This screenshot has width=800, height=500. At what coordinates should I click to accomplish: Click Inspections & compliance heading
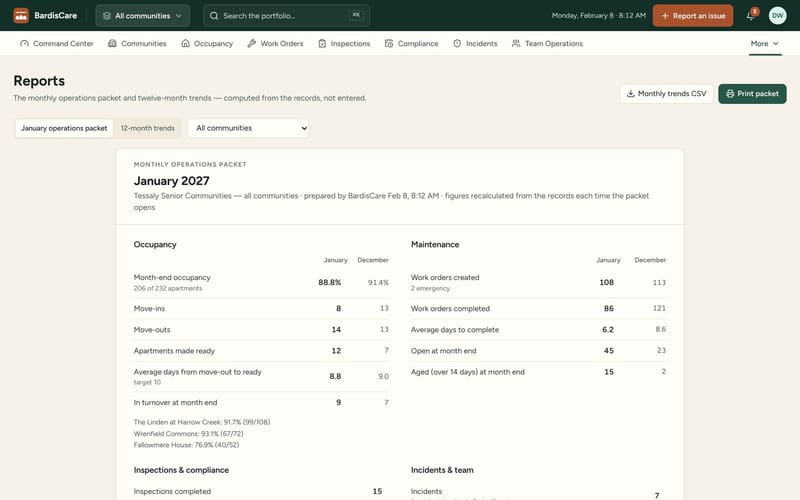pos(181,470)
